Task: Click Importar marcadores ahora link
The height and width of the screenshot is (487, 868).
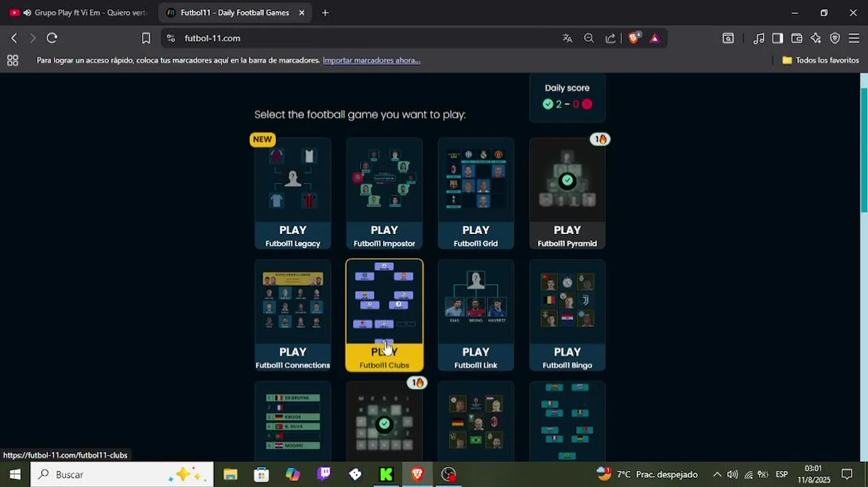Action: point(371,60)
